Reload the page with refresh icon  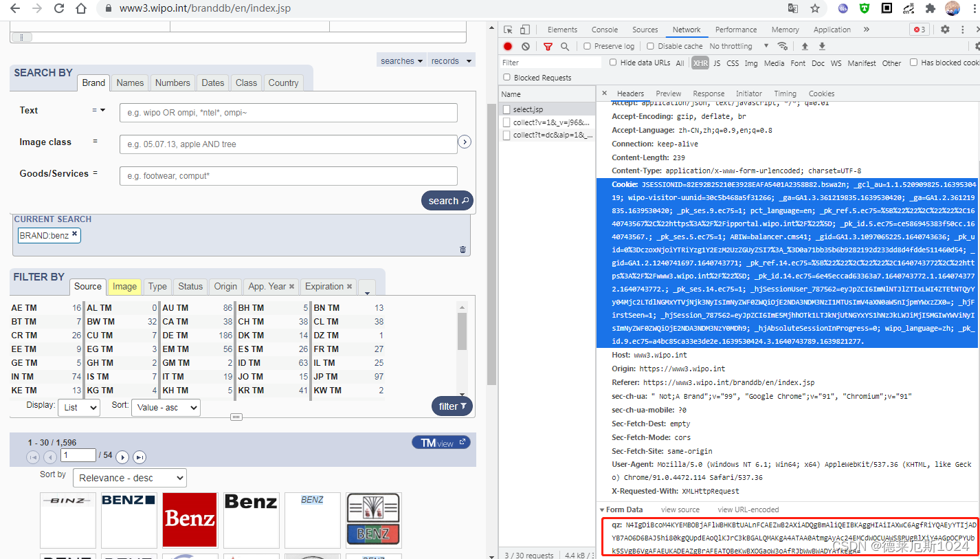59,8
